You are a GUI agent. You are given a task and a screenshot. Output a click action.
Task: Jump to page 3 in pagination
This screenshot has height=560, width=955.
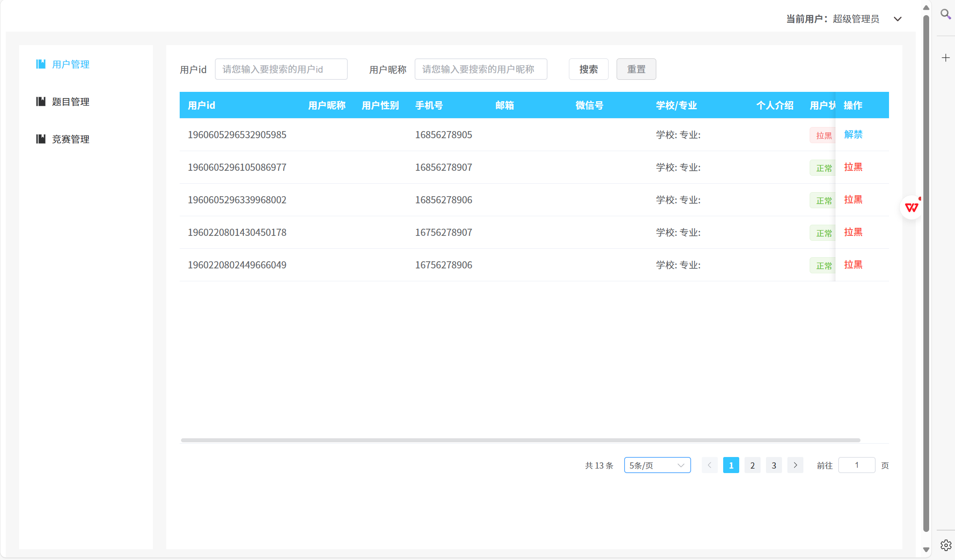[774, 465]
